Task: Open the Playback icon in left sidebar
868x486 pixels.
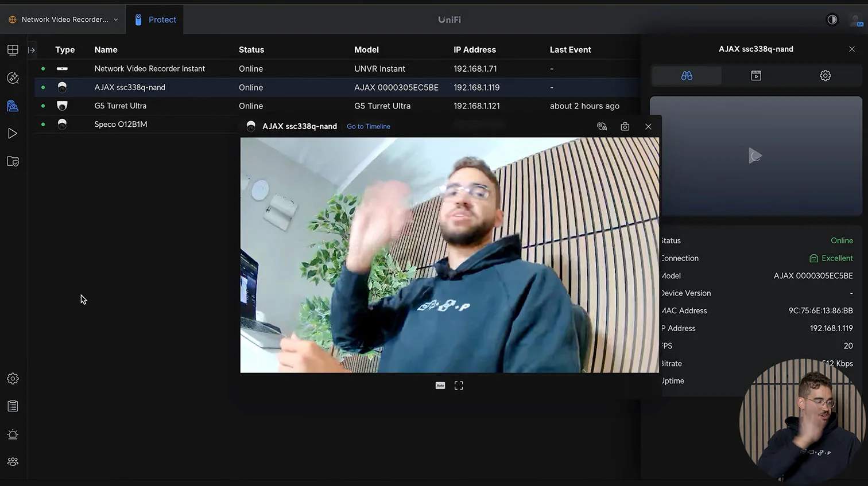Action: coord(13,134)
